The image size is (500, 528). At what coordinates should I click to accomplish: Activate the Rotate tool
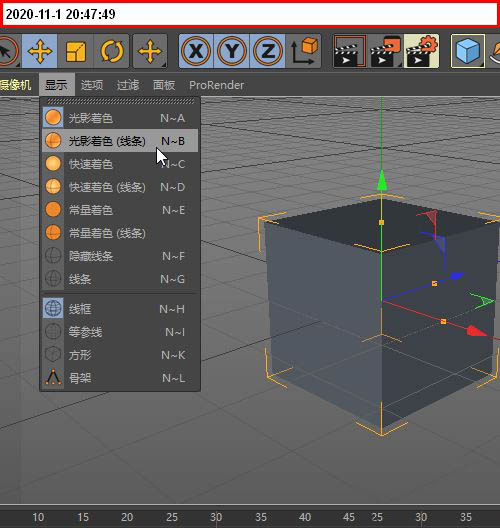[111, 51]
